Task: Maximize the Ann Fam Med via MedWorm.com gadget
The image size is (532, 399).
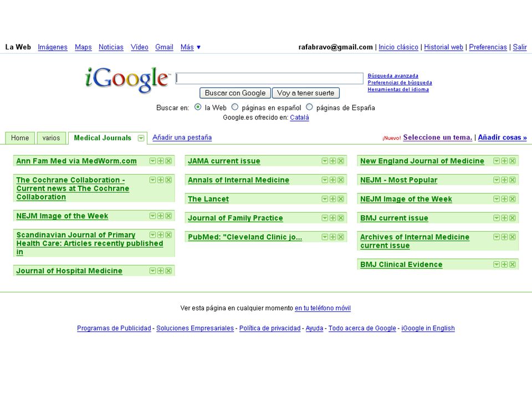Action: [161, 161]
